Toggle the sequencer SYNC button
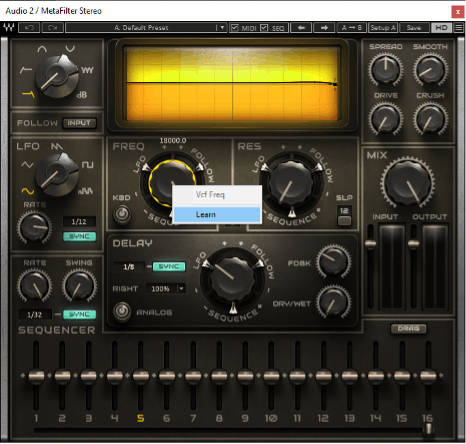466x444 pixels. pos(79,314)
